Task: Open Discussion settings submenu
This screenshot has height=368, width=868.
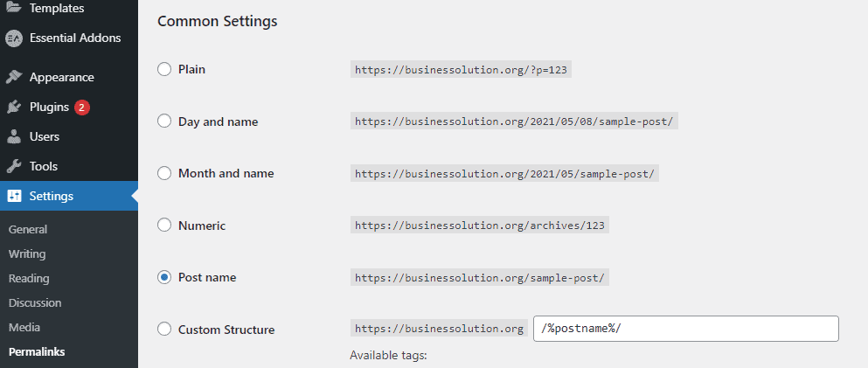Action: coord(35,302)
